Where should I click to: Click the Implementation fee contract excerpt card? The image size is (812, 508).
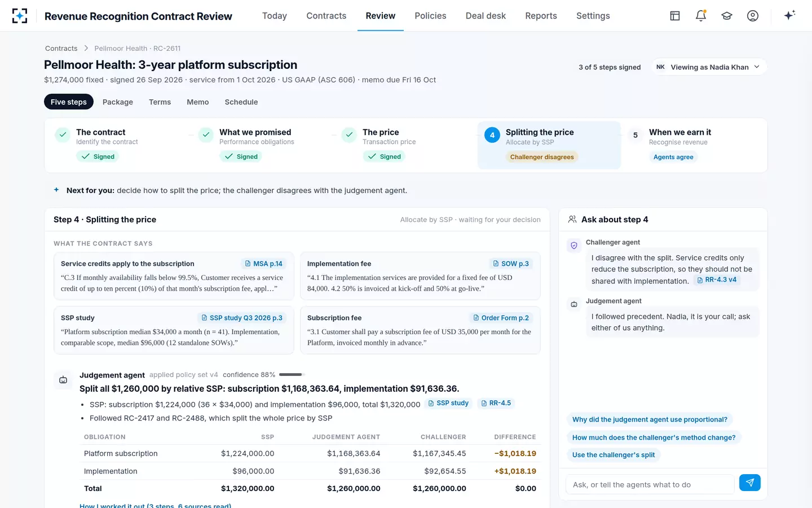[420, 276]
